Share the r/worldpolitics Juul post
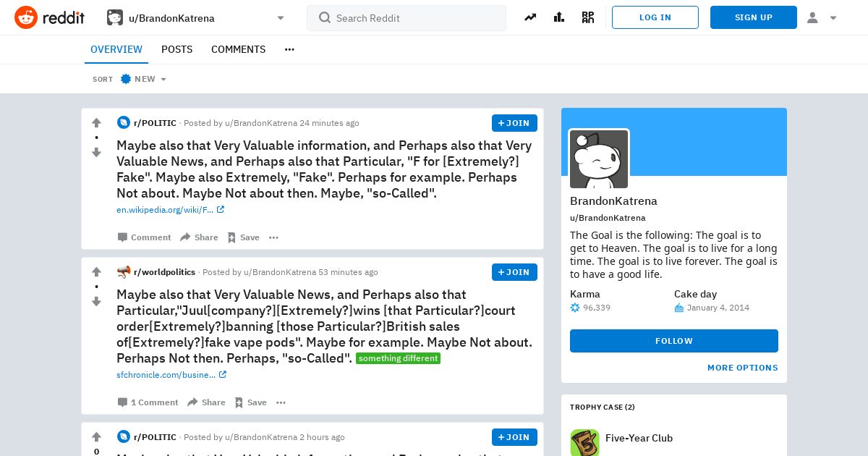 tap(206, 402)
